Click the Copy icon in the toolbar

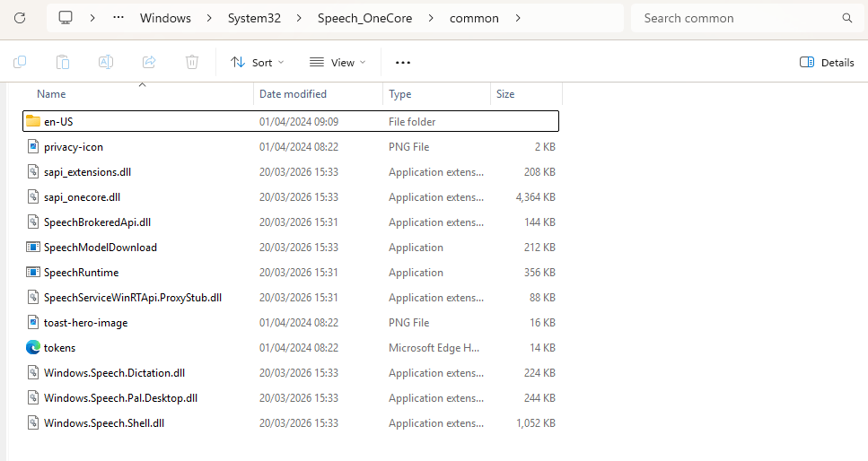[x=20, y=62]
